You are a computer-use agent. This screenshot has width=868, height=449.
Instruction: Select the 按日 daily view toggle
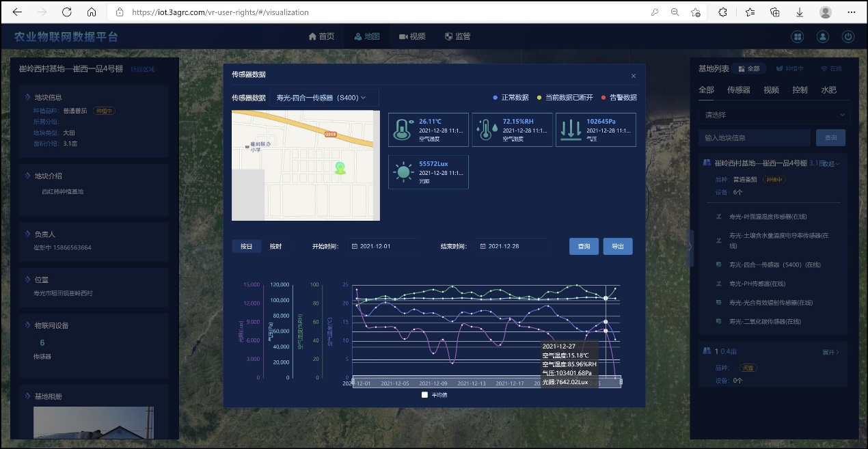tap(246, 247)
